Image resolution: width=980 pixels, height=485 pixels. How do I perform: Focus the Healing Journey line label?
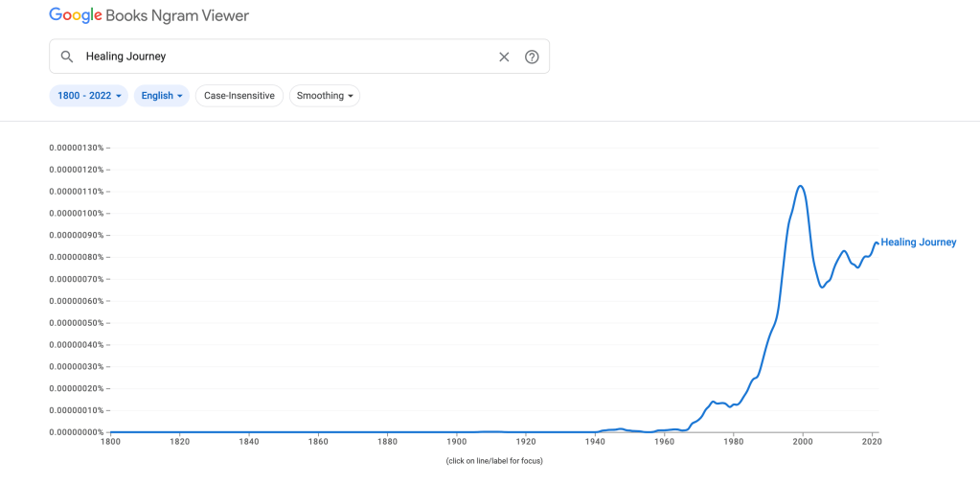coord(918,242)
